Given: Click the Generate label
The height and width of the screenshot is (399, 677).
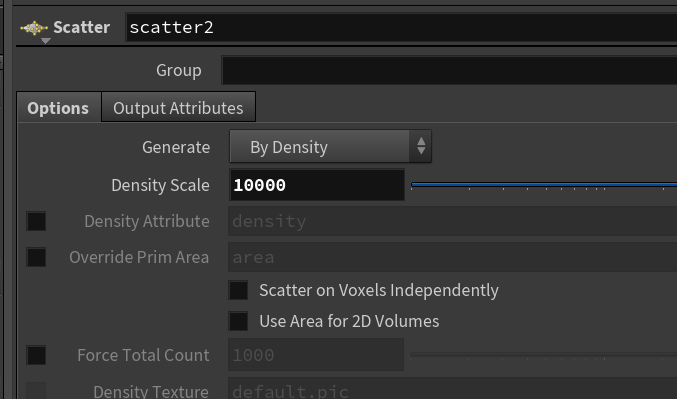Looking at the screenshot, I should click(176, 147).
